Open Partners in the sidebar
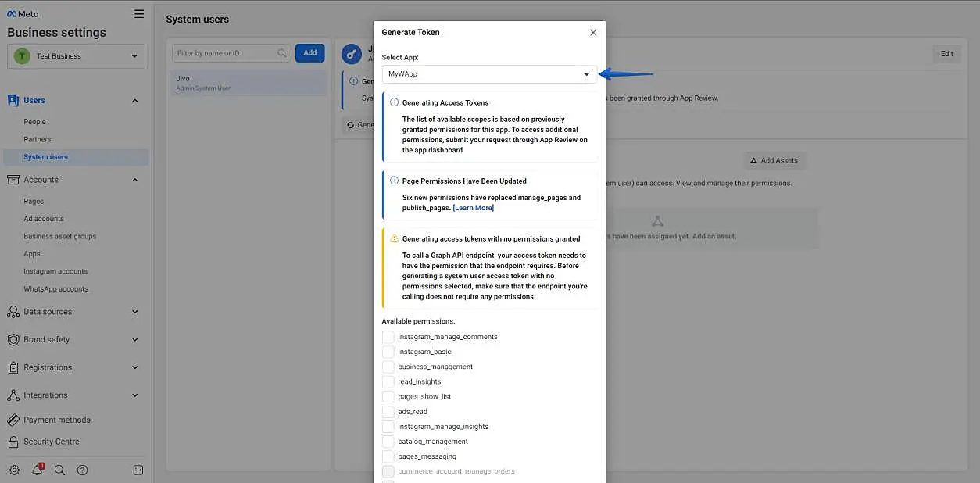The image size is (980, 483). [38, 139]
